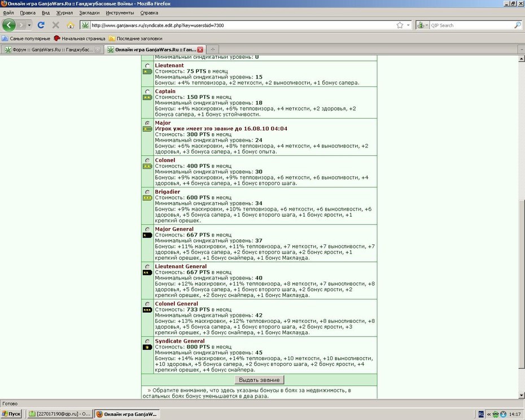Switch to the Форум GanjaWars tab
Image resolution: width=525 pixels, height=420 pixels.
click(53, 50)
